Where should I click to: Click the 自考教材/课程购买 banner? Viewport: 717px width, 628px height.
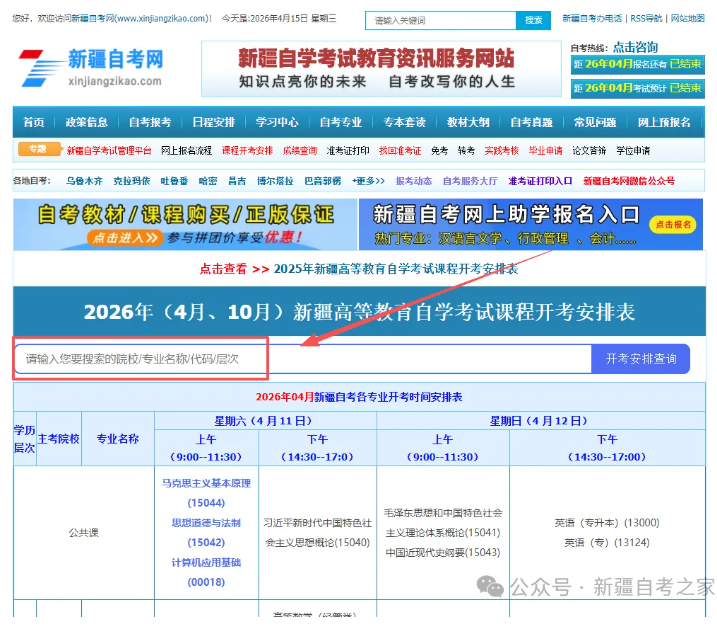coord(185,224)
